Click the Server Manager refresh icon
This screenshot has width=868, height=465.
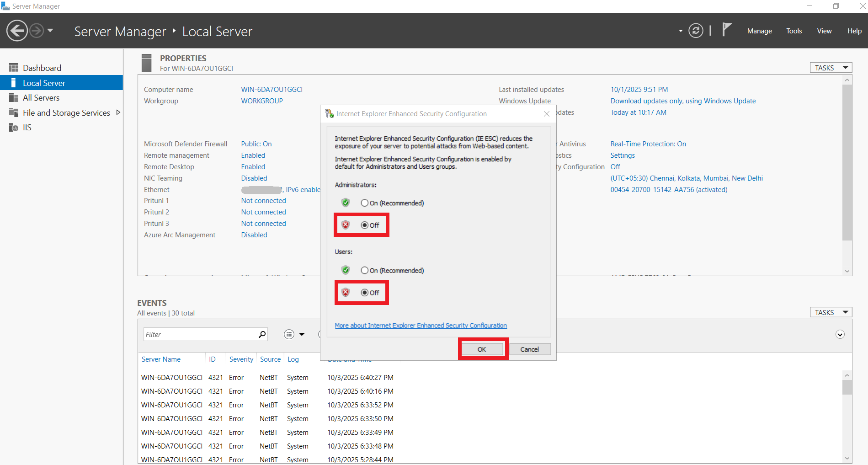696,31
